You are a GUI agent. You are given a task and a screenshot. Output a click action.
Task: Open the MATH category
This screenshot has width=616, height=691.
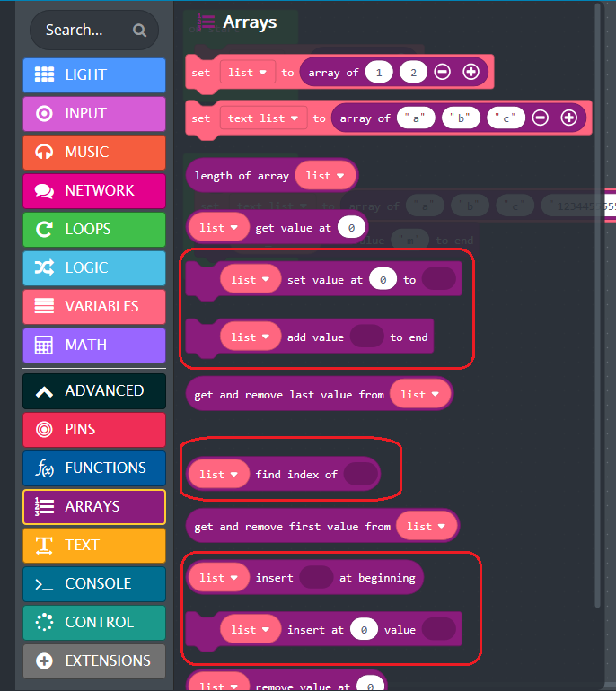pos(94,345)
